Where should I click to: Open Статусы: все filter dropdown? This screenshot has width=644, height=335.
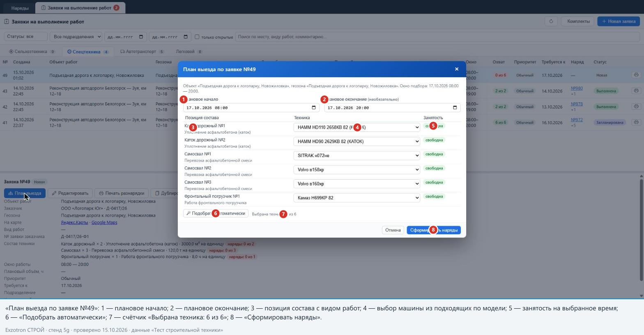tap(25, 37)
